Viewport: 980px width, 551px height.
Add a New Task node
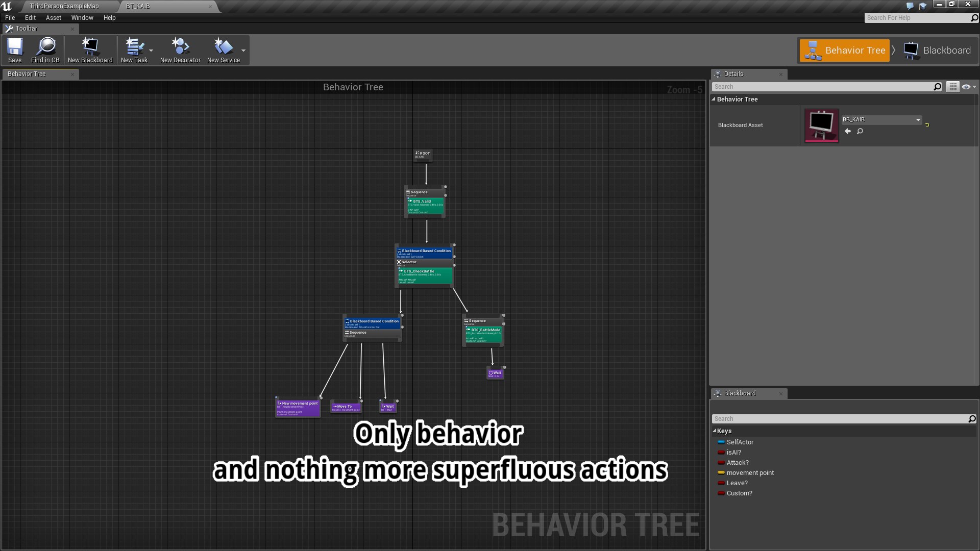coord(134,49)
